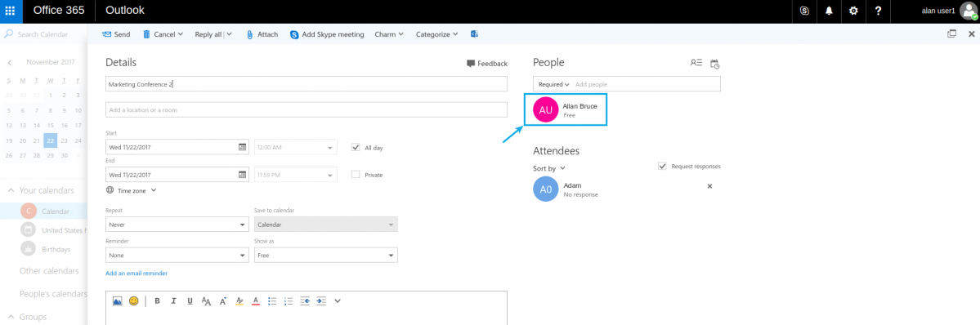Toggle italic formatting
Viewport: 980px width, 325px height.
click(x=174, y=301)
